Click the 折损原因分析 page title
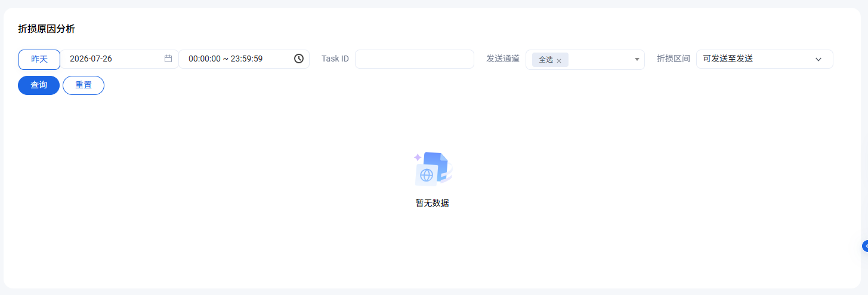The width and height of the screenshot is (868, 295). pos(47,29)
